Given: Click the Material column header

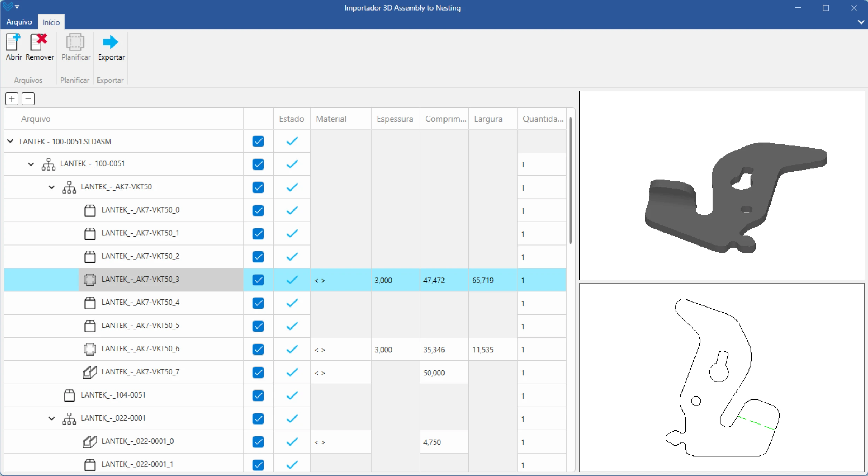Looking at the screenshot, I should (340, 119).
